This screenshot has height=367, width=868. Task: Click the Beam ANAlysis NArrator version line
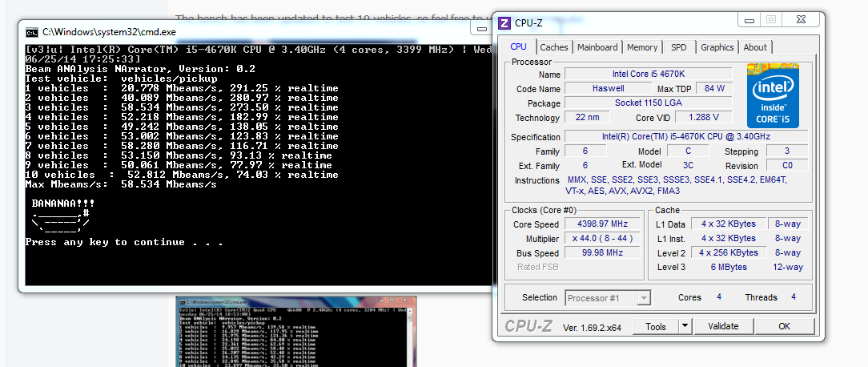pyautogui.click(x=140, y=69)
